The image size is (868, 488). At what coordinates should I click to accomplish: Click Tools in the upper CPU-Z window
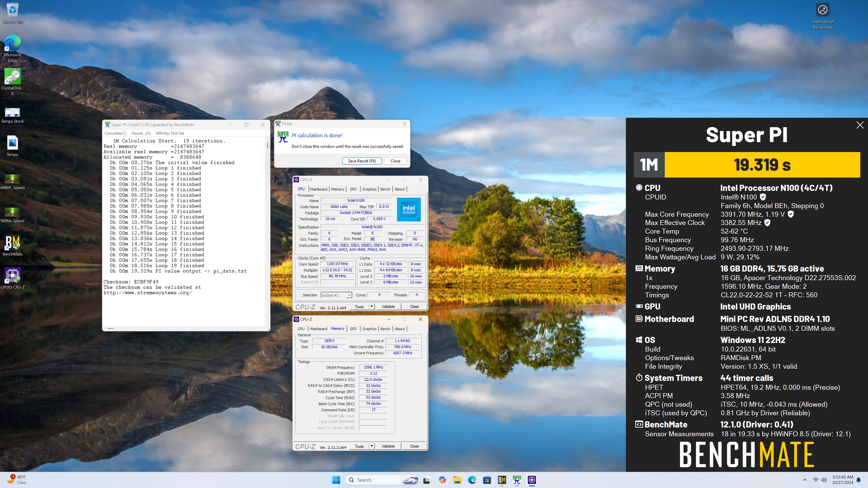click(x=359, y=307)
